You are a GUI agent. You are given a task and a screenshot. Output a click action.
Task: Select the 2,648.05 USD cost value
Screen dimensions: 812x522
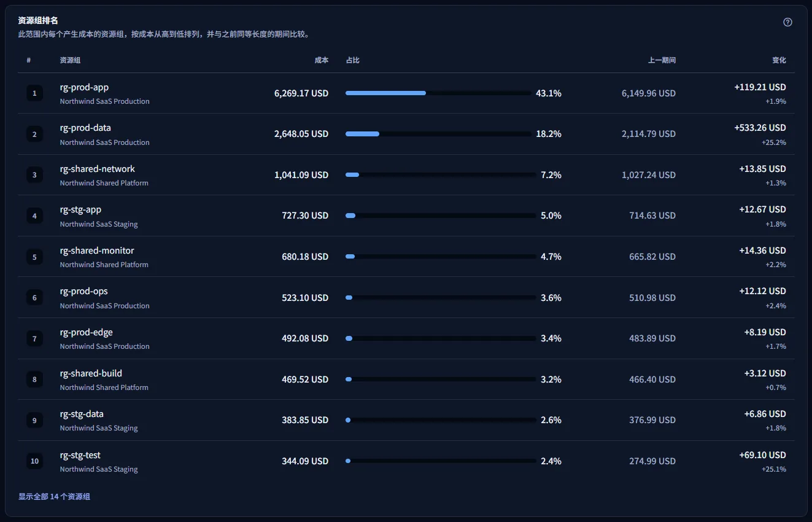coord(301,134)
